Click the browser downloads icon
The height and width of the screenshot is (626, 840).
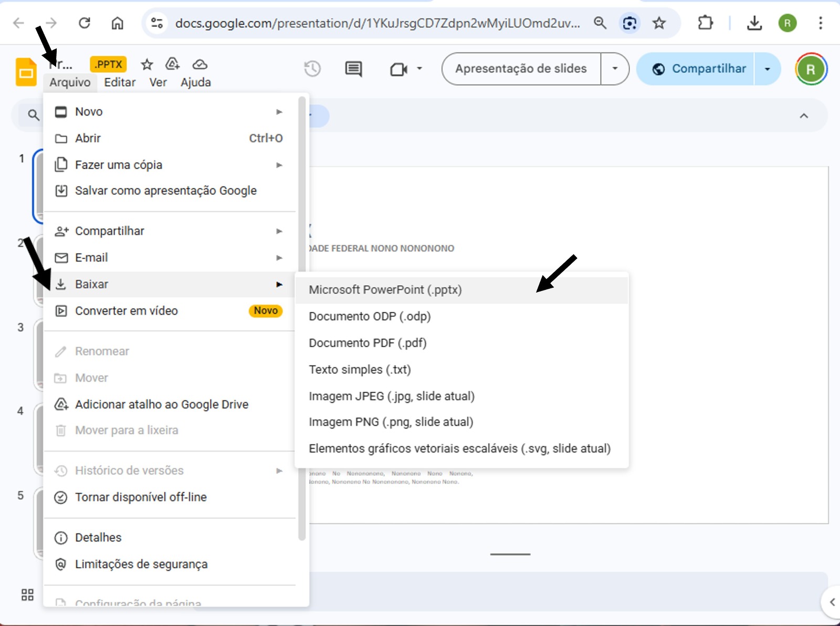(x=754, y=23)
